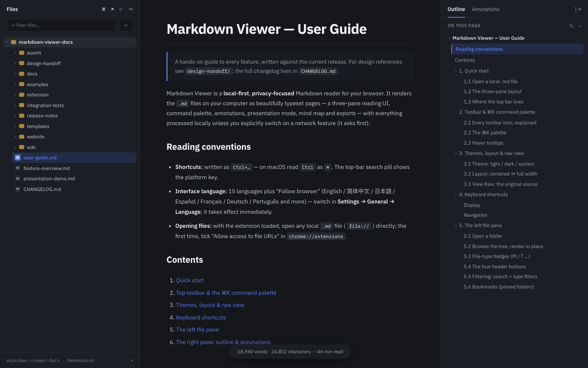Expand the templates folder arrow
This screenshot has width=588, height=368.
15,126
